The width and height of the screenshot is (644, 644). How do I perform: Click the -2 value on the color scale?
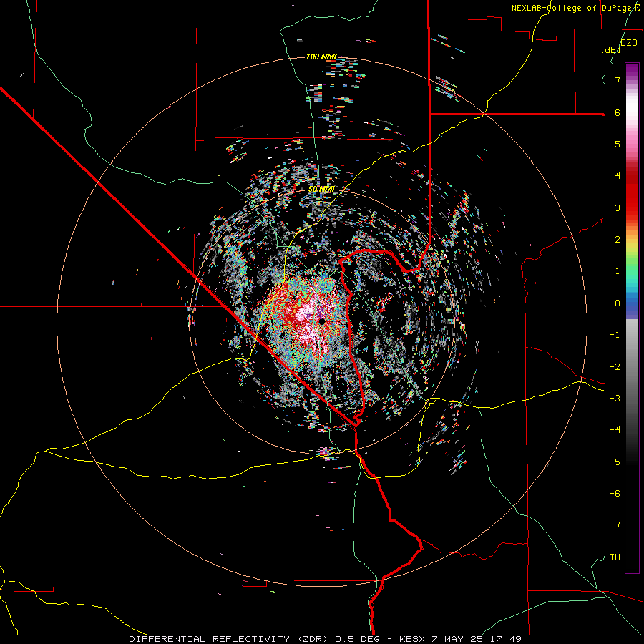615,367
